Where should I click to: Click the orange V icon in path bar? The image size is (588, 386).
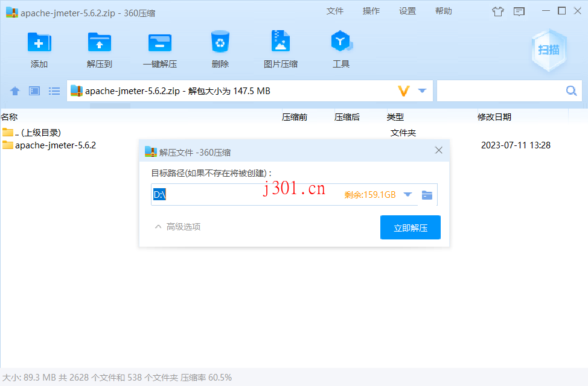click(x=403, y=90)
